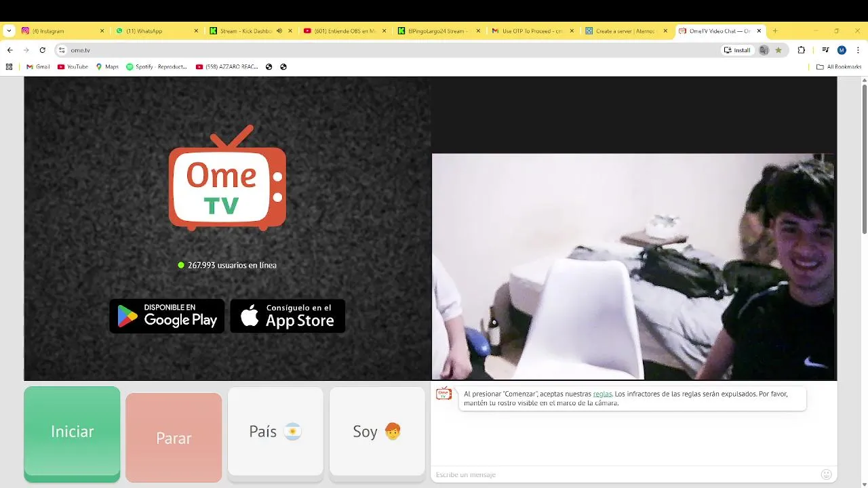Click the red Parar button

[174, 438]
